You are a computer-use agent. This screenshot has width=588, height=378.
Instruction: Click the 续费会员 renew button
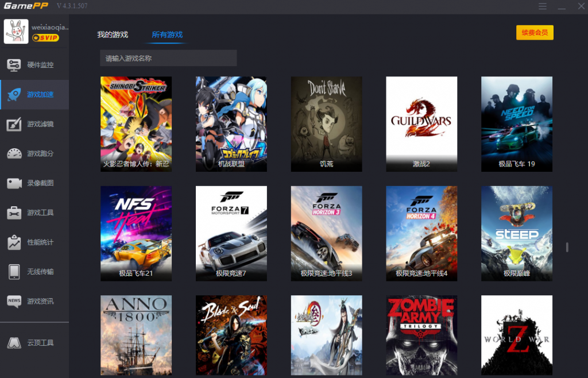[535, 33]
